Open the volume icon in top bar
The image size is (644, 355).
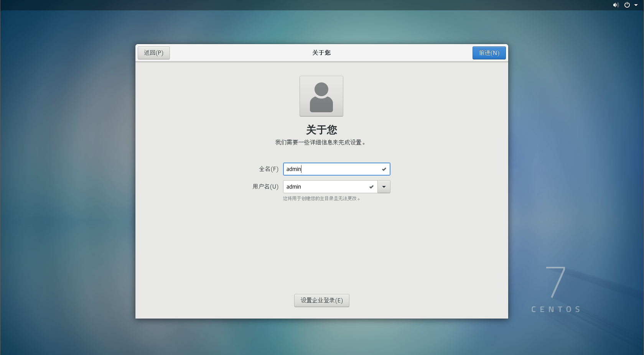(616, 5)
